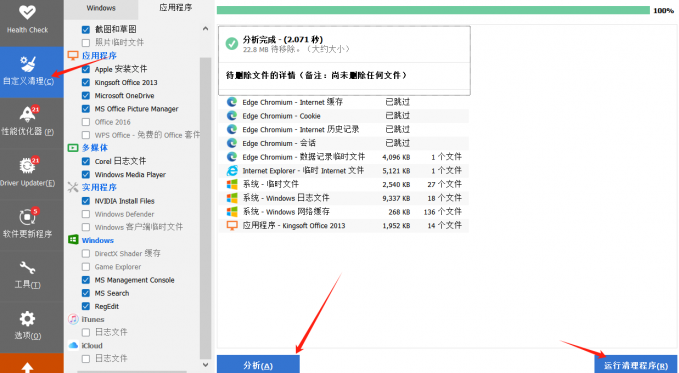Select the 自定义清理 broom icon

[x=28, y=64]
